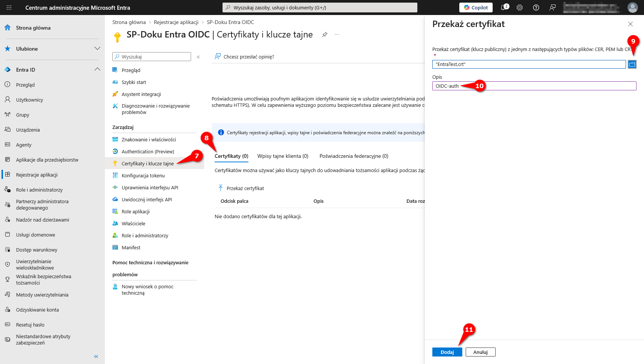
Task: Click Rejestracje aplikacji breadcrumb link
Action: click(x=176, y=22)
